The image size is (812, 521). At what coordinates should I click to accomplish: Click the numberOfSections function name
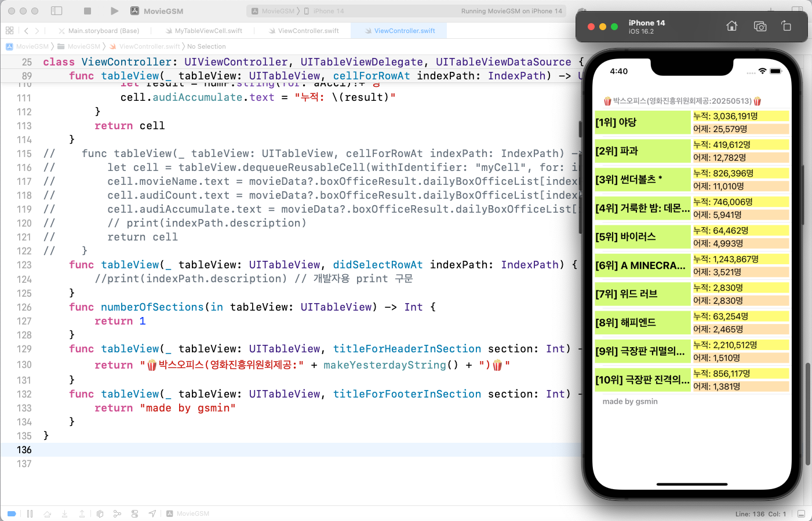click(x=152, y=307)
